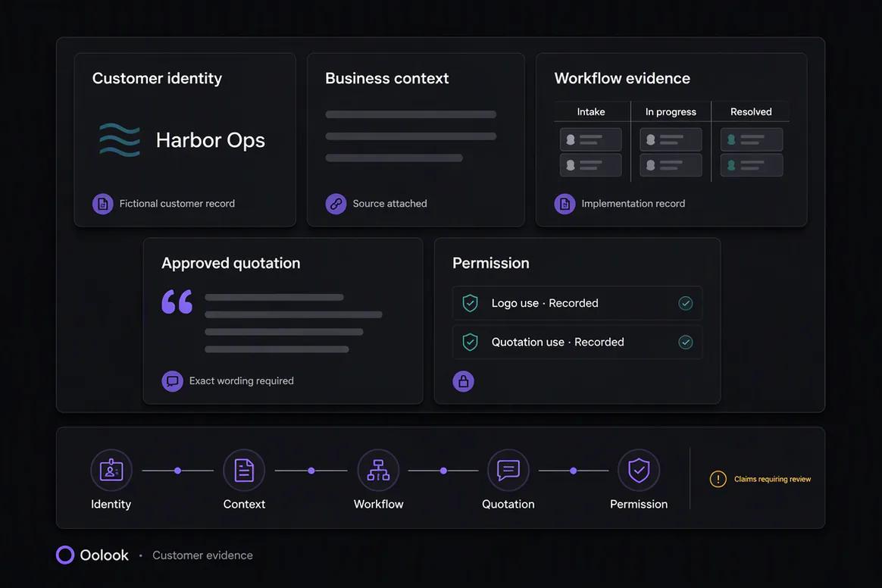Click the Business context heading
The image size is (882, 588).
(x=387, y=78)
